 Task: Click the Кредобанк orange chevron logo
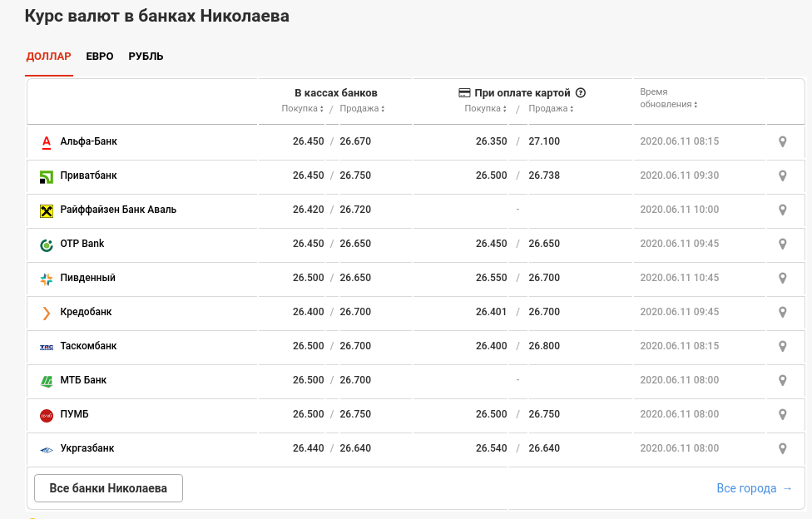pyautogui.click(x=47, y=313)
